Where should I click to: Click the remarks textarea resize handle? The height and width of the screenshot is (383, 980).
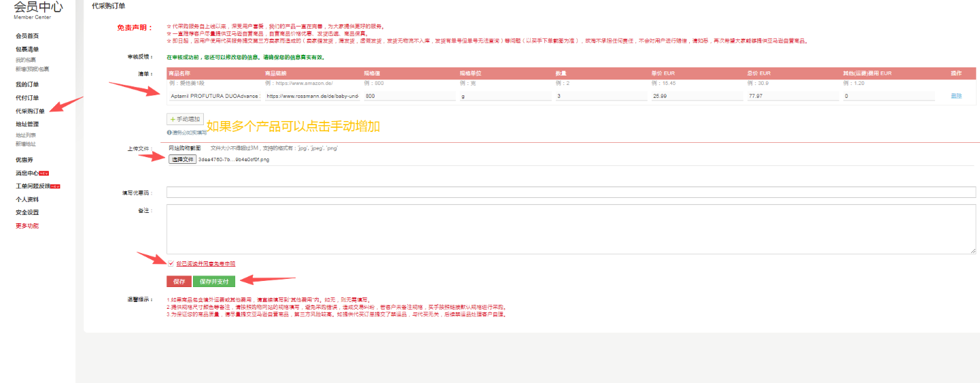pyautogui.click(x=973, y=251)
